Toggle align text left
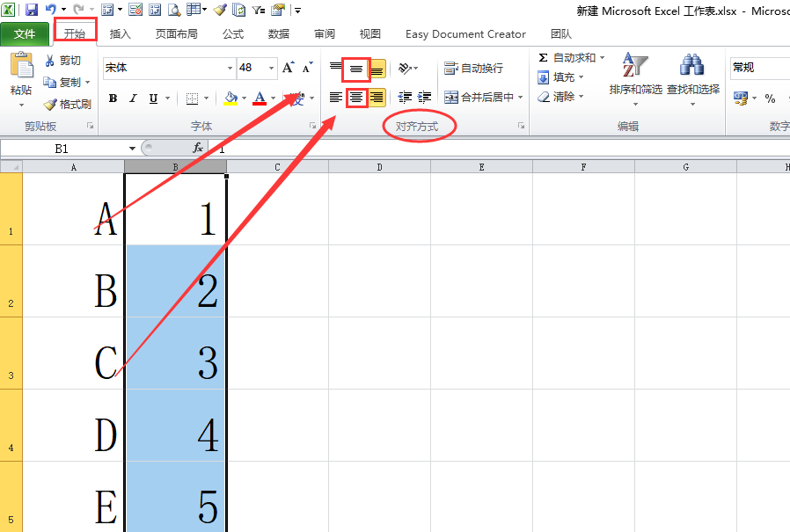This screenshot has height=532, width=790. 335,98
